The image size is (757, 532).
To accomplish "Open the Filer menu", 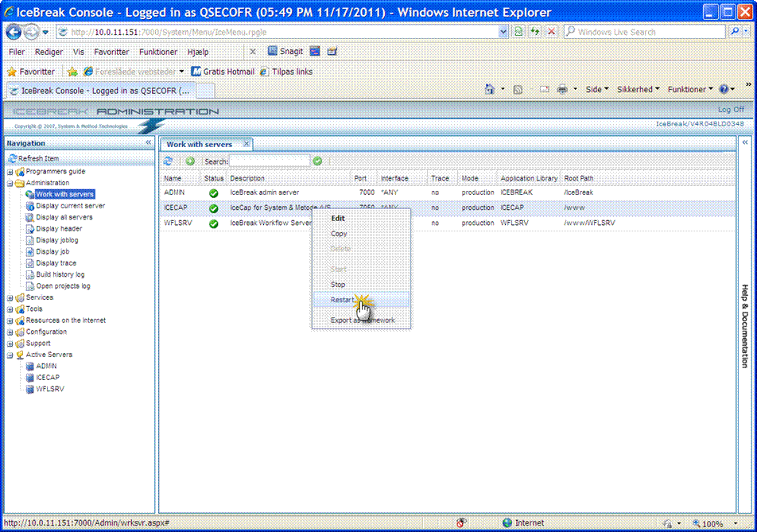I will [x=17, y=52].
